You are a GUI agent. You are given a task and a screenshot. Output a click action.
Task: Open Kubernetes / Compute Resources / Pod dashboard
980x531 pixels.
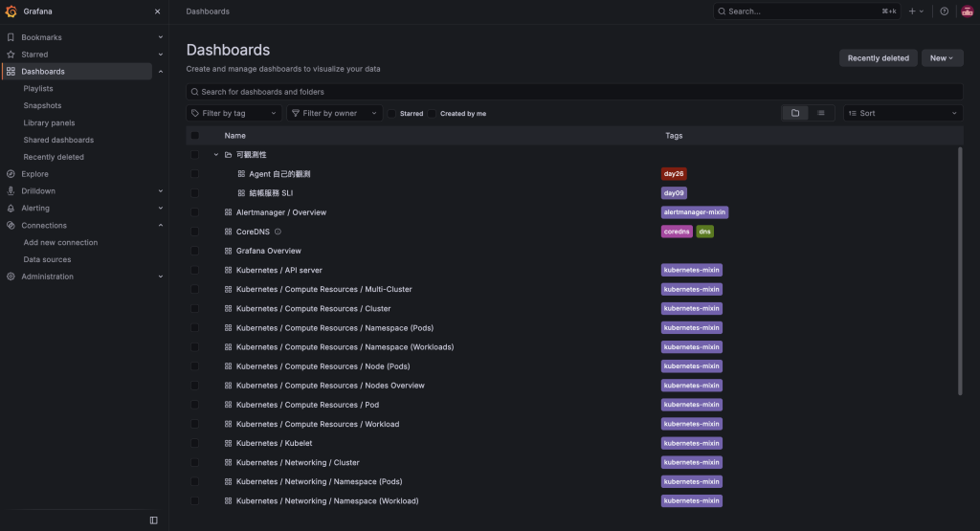pos(307,405)
